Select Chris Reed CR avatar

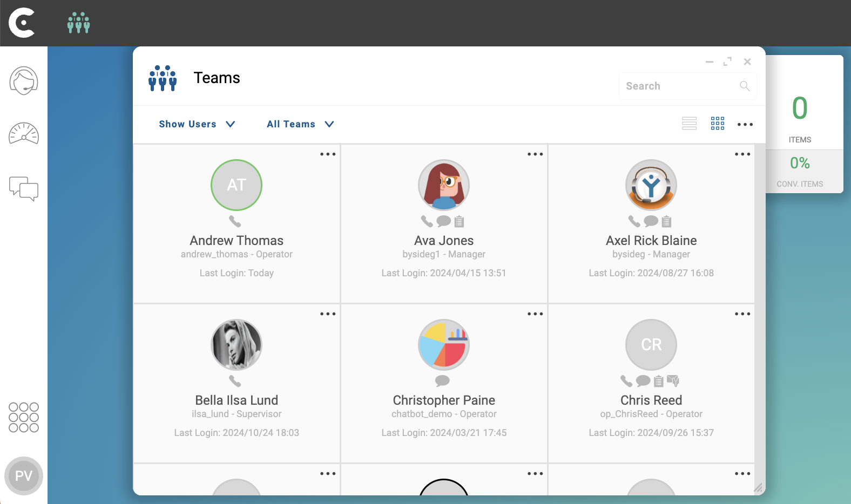coord(651,345)
